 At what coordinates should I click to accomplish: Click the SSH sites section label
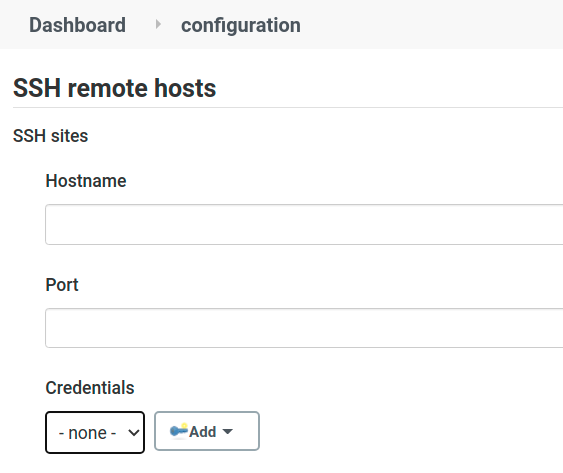pos(51,136)
